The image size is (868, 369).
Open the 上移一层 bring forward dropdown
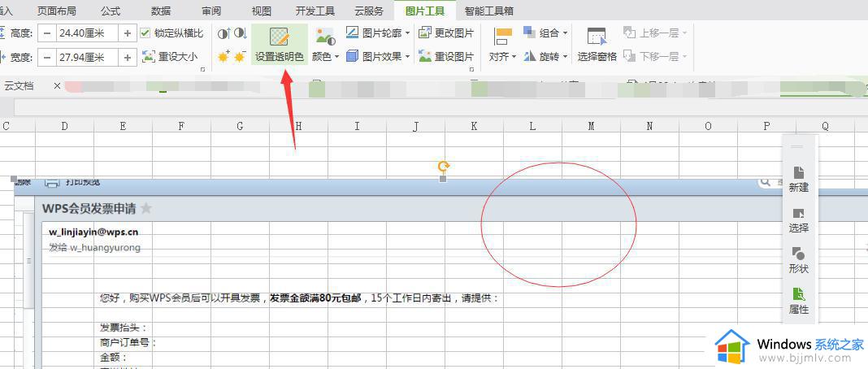(655, 33)
